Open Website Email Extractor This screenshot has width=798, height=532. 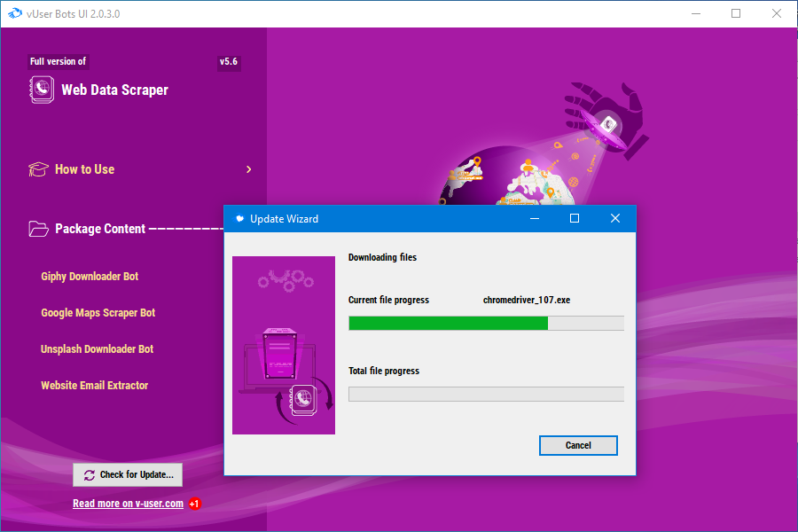[95, 386]
